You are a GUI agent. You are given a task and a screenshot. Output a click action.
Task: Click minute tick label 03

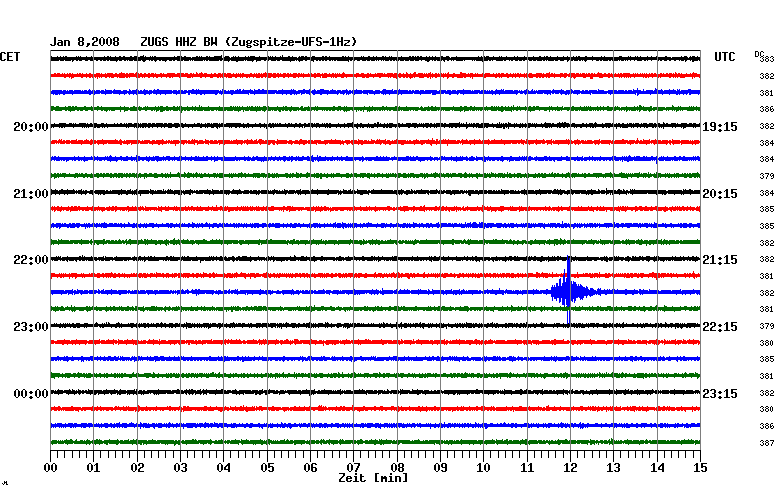coord(181,468)
